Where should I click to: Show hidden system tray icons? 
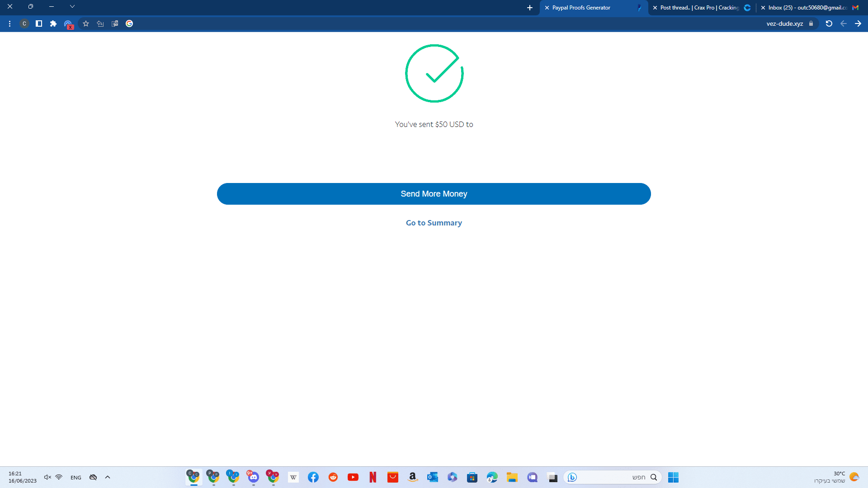pyautogui.click(x=108, y=477)
